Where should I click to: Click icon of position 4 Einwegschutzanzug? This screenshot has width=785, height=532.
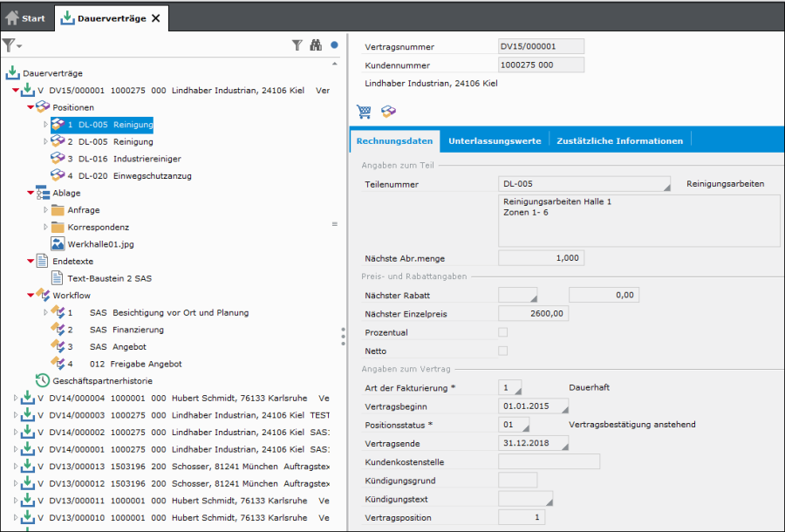58,175
